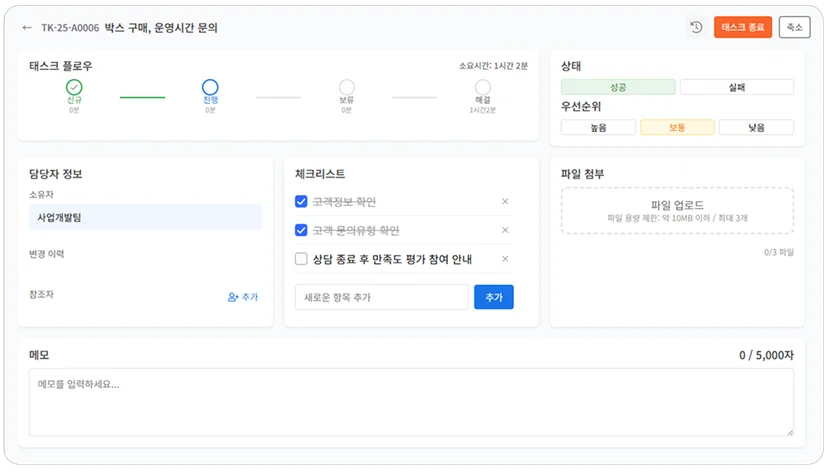Check 상담 종료 후 만족도 평가 참여 안내
Viewport: 828px width, 472px height.
click(x=301, y=259)
